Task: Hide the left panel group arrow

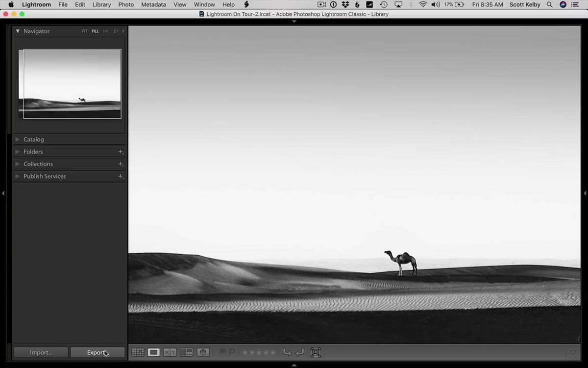Action: pos(3,193)
